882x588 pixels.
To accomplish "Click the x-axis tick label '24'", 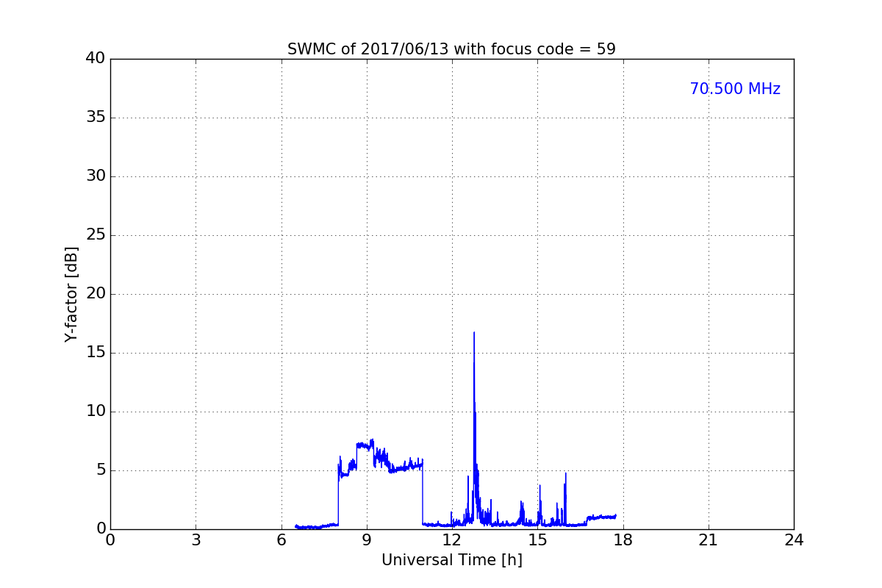I will 794,540.
